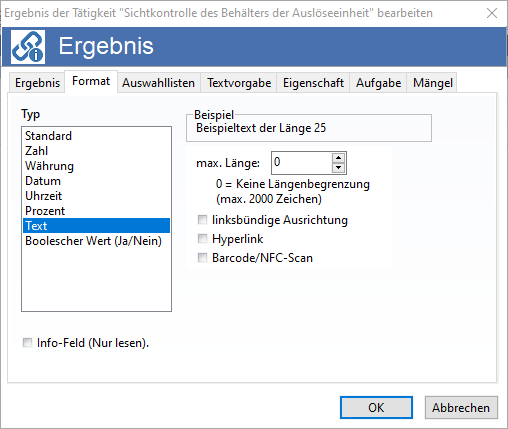Select Standard in the Typ list
This screenshot has height=429, width=508.
(x=96, y=136)
